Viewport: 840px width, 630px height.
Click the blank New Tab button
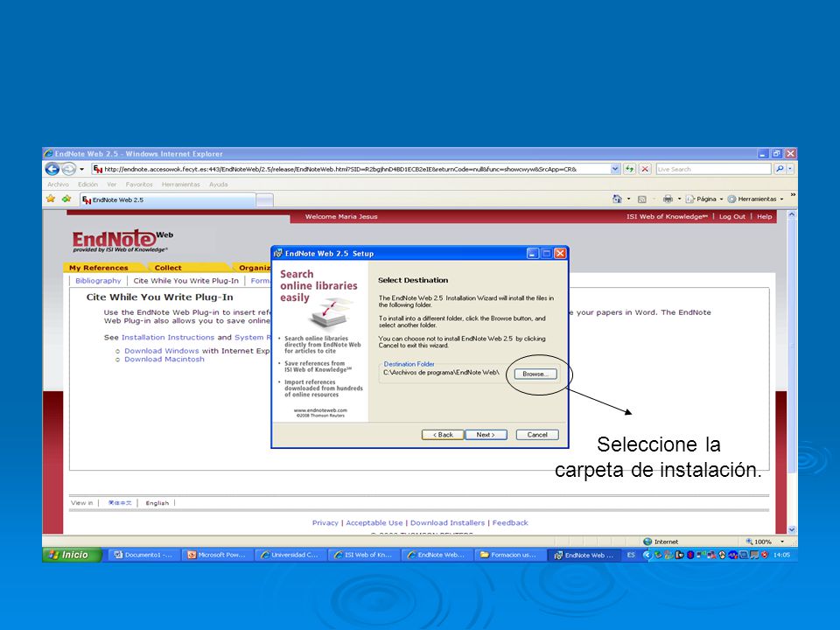coord(264,200)
